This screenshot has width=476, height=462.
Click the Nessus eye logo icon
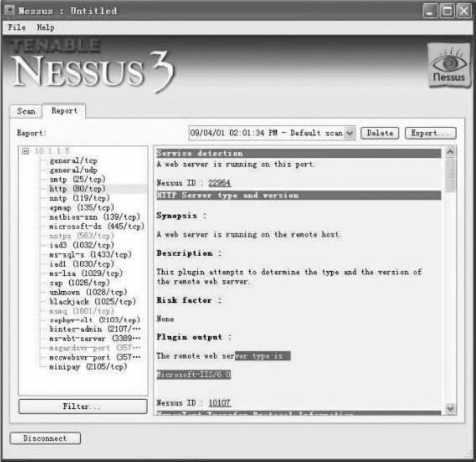[x=449, y=65]
